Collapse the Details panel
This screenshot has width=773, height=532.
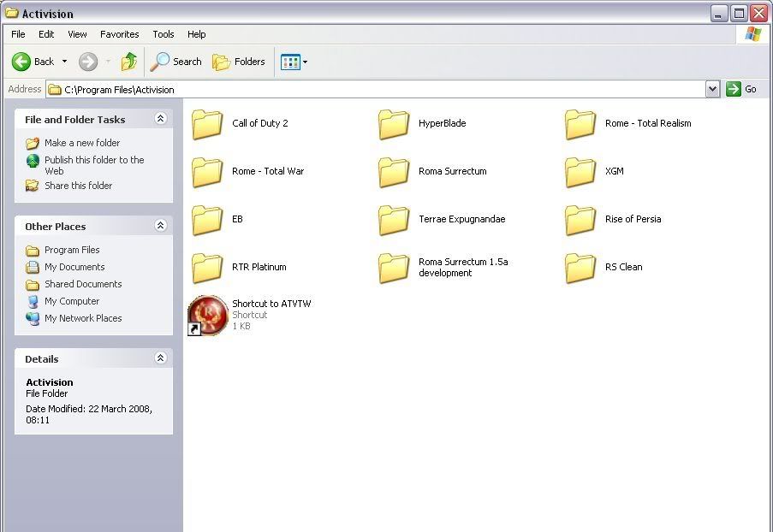click(x=160, y=358)
